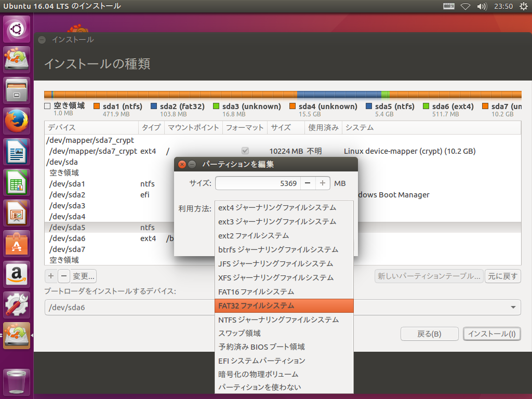Choose スワップ領域 usage option
532x399 pixels.
[x=284, y=333]
